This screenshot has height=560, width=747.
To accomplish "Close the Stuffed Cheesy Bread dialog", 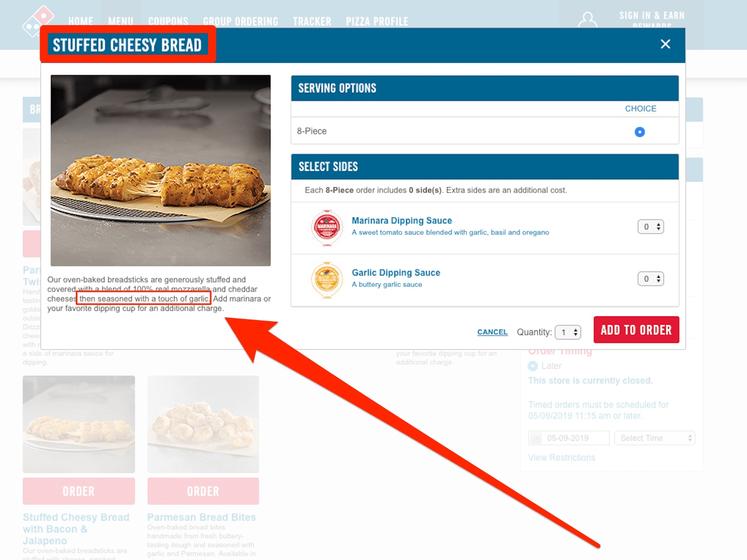I will coord(665,44).
